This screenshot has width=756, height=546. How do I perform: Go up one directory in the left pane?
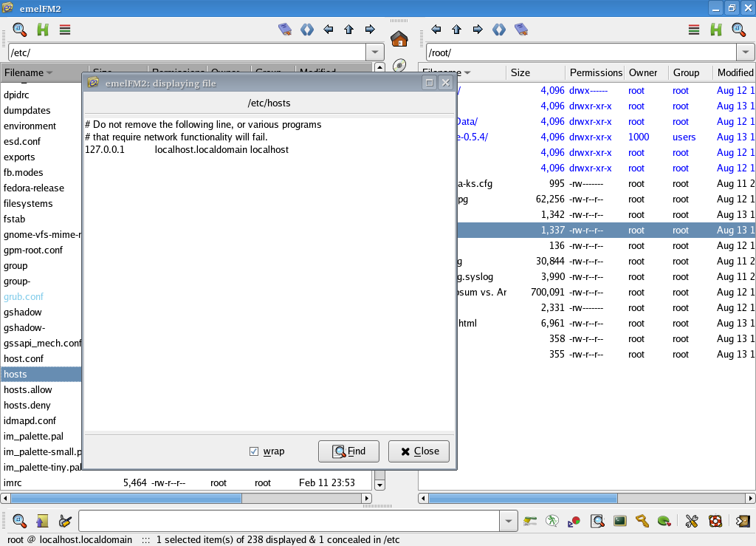(x=349, y=30)
